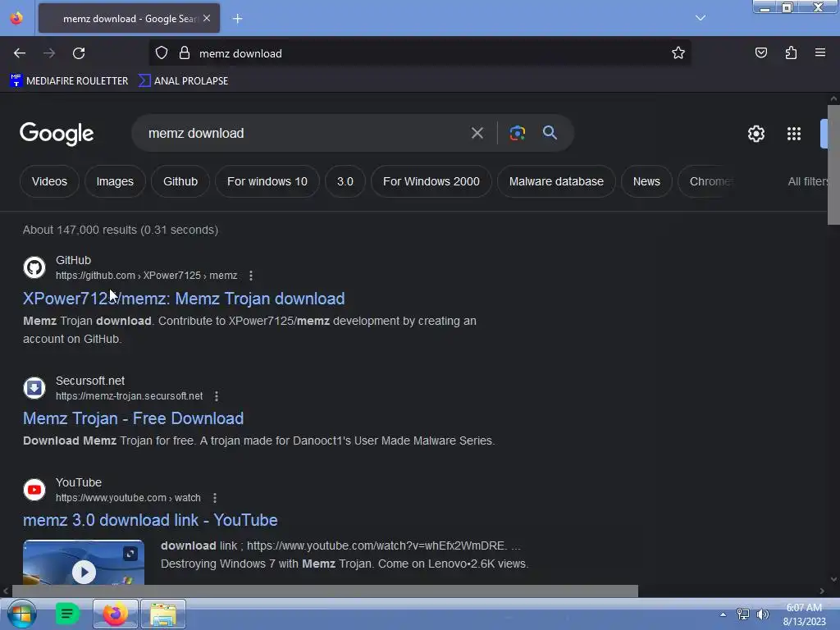
Task: Bookmark this page with the star icon
Action: tap(678, 53)
